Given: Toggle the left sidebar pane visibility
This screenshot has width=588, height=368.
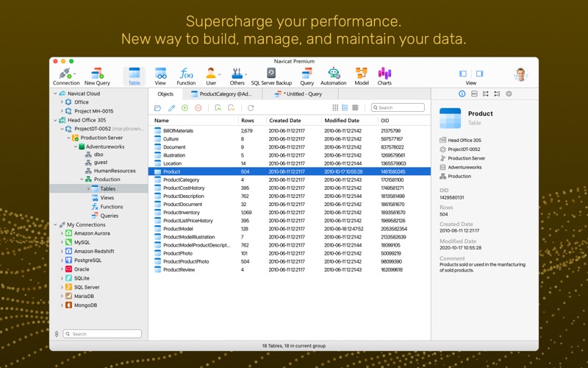Looking at the screenshot, I should point(463,74).
